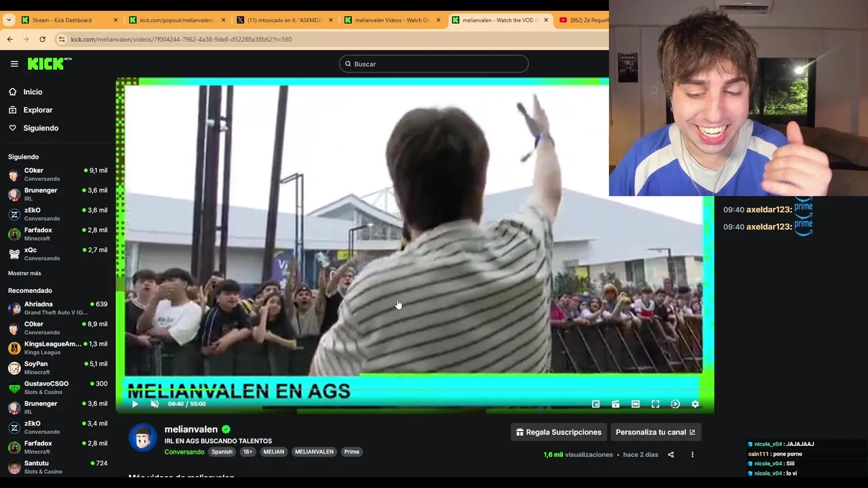Open GustavoCSGO Slots & Casino channel
Screen dimensions: 868x488
click(58, 388)
